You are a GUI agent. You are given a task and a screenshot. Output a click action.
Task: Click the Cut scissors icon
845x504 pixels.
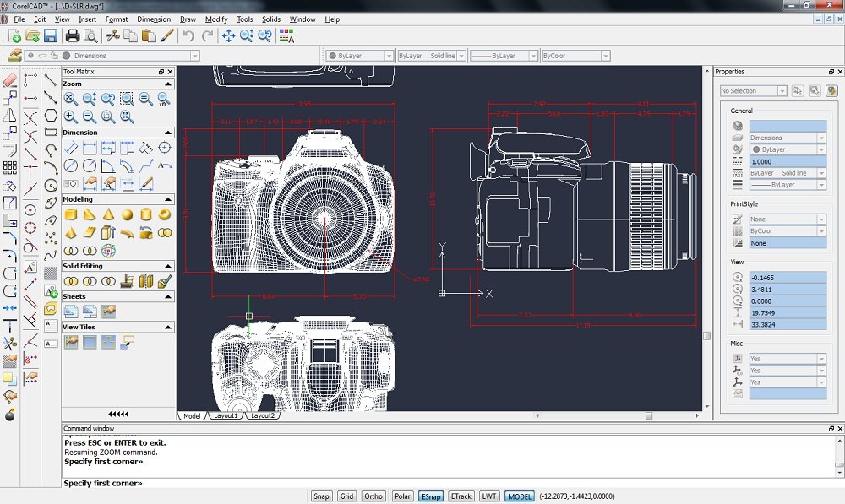point(112,35)
